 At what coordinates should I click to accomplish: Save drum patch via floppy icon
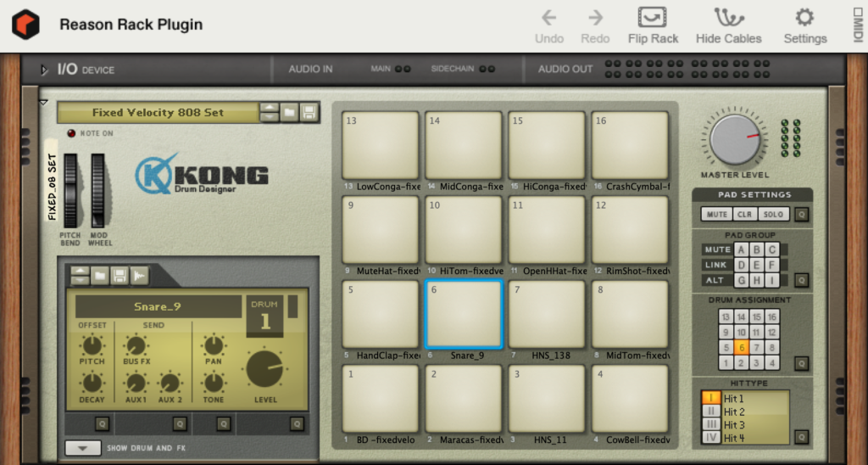click(120, 276)
